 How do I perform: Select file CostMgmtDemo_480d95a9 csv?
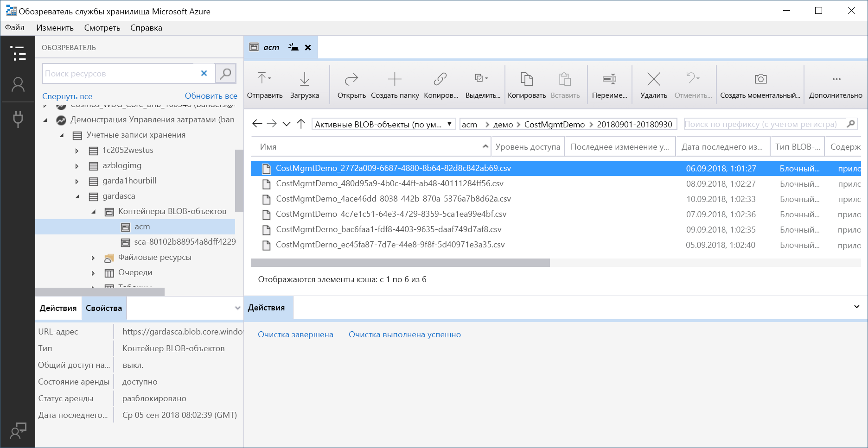point(555,183)
